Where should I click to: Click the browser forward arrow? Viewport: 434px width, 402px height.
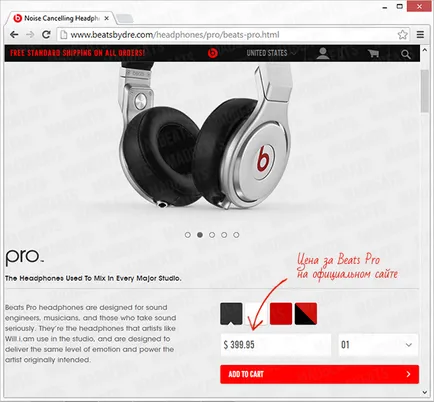30,35
